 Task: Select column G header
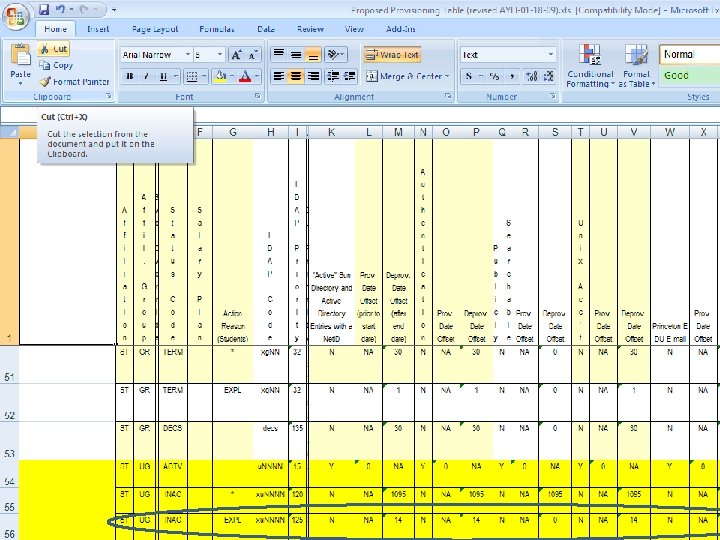(x=232, y=133)
